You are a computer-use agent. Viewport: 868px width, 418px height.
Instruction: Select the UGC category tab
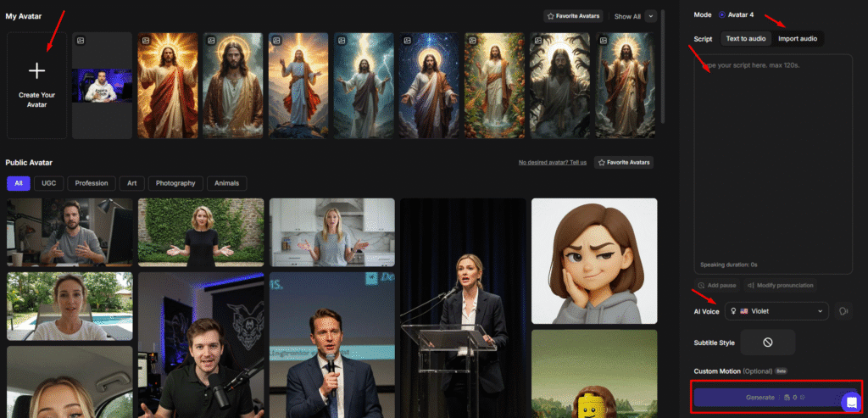pos(50,183)
